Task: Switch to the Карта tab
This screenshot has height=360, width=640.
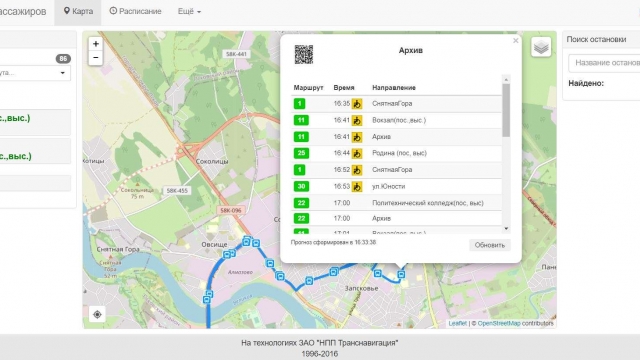Action: click(x=78, y=11)
